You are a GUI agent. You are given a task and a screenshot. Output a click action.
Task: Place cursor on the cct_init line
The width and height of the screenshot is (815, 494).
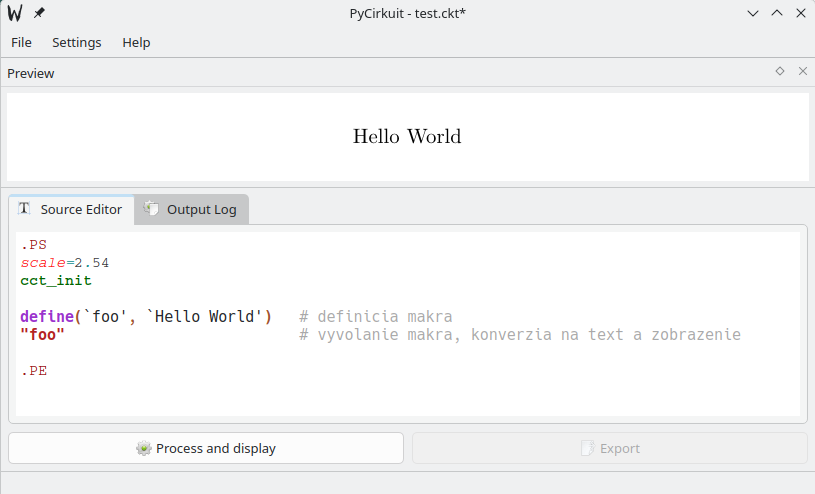point(56,281)
